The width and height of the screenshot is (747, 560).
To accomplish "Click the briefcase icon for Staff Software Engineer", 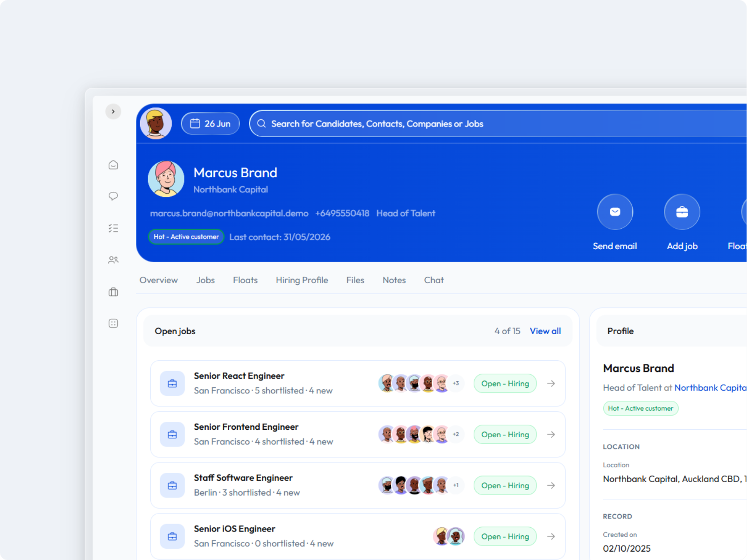I will click(172, 485).
